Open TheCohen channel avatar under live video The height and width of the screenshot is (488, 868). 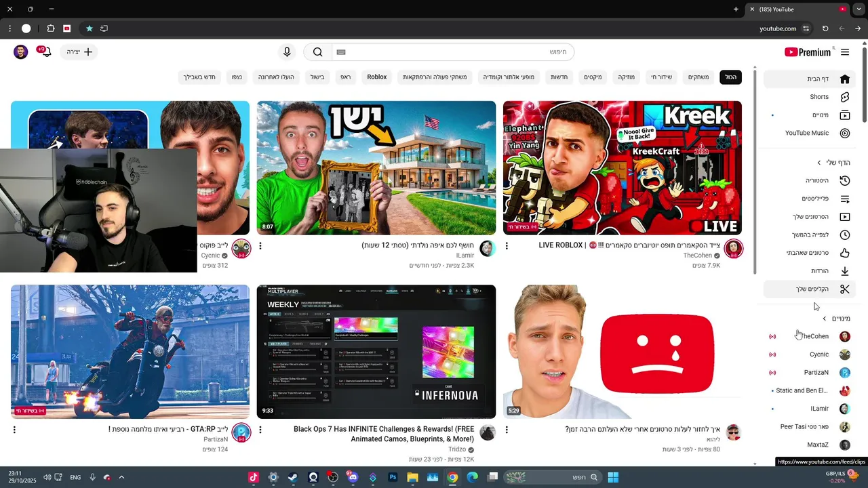click(734, 249)
